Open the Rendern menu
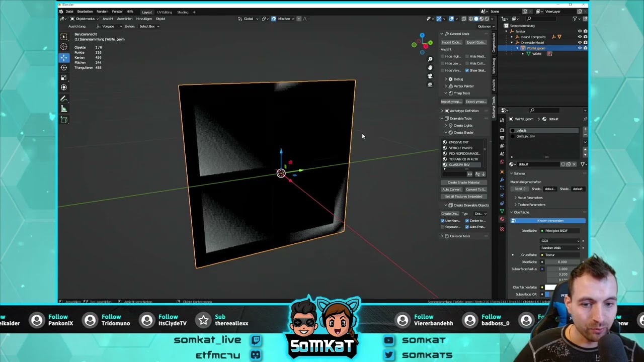644x362 pixels. click(102, 12)
